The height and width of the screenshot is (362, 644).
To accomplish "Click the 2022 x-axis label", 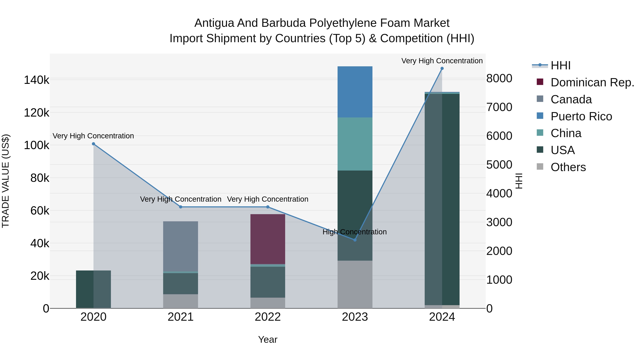I will click(268, 317).
